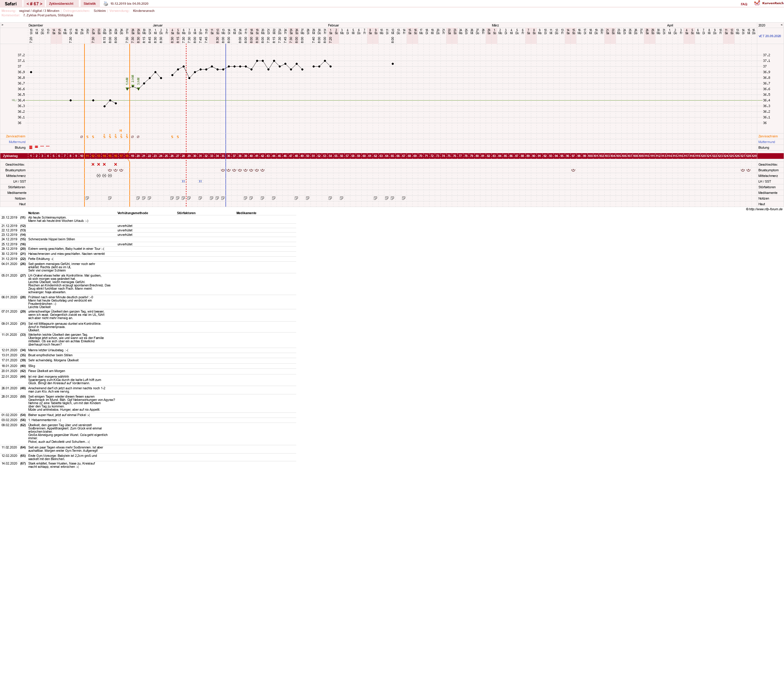Image resolution: width=784 pixels, height=698 pixels.
Task: Click the LH test marker on cycle day 31
Action: click(200, 181)
